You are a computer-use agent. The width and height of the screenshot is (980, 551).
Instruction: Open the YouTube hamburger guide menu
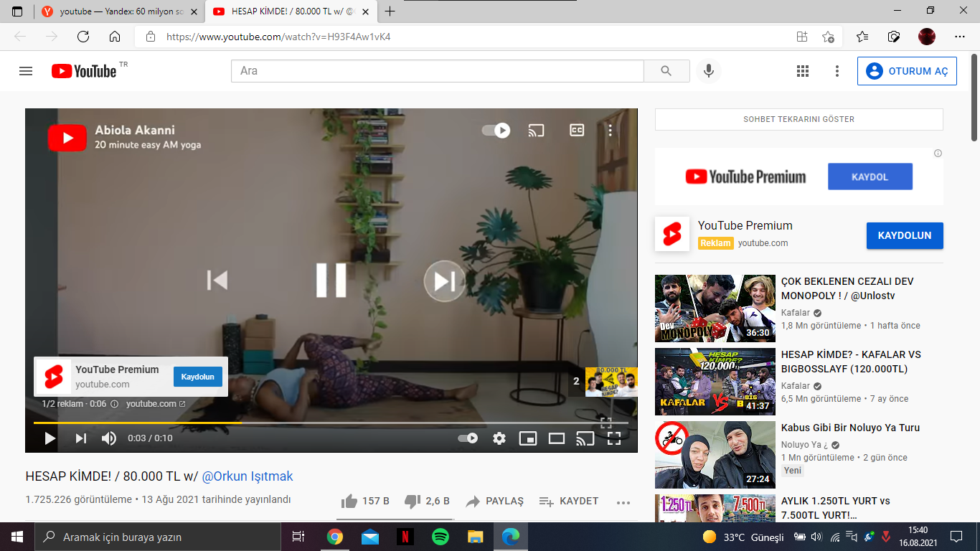(x=26, y=71)
